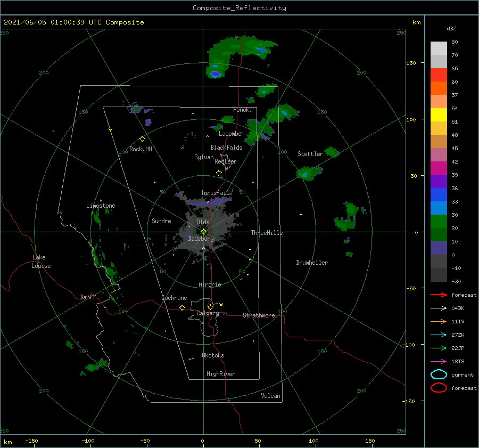Click the Sylvan label
The width and height of the screenshot is (479, 448).
[x=204, y=158]
